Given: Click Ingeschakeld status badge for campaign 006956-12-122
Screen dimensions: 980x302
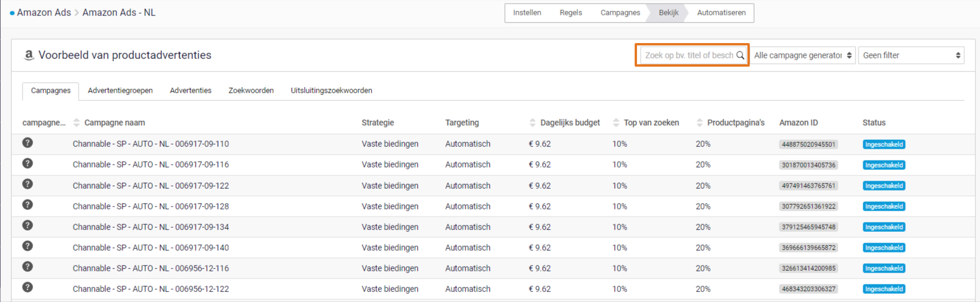Looking at the screenshot, I should click(x=884, y=289).
